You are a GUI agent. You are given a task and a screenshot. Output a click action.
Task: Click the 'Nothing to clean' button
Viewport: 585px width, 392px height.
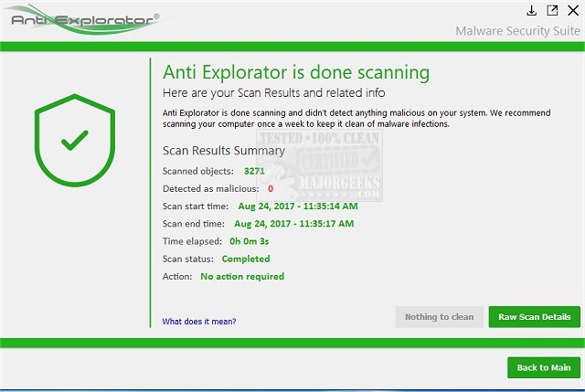pos(440,317)
